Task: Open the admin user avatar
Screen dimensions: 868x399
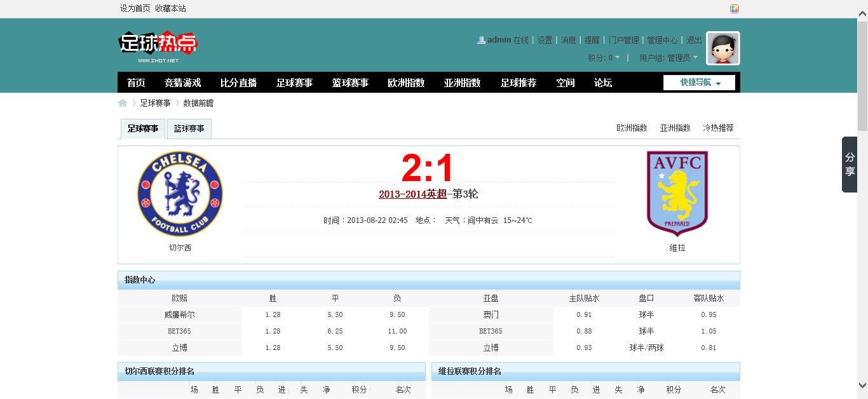Action: coord(723,48)
